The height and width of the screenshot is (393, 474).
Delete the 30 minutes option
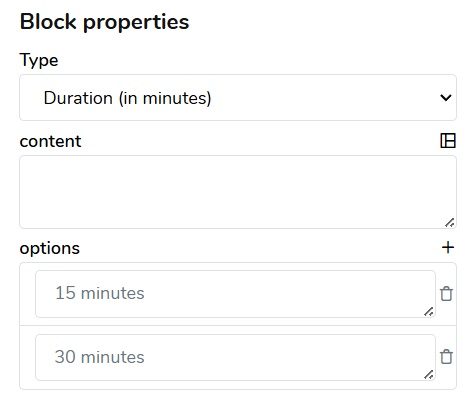click(446, 357)
